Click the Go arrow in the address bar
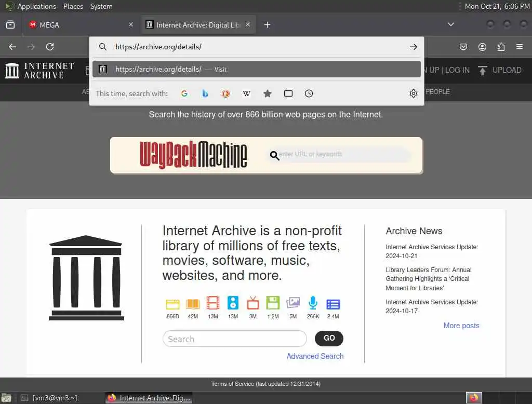The width and height of the screenshot is (532, 404). point(413,47)
